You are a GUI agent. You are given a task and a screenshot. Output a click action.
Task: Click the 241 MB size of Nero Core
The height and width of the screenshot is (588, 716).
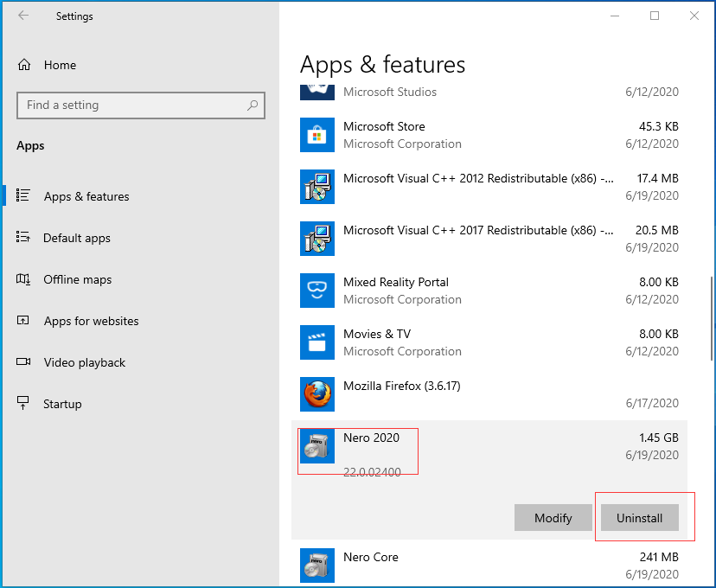tap(659, 557)
